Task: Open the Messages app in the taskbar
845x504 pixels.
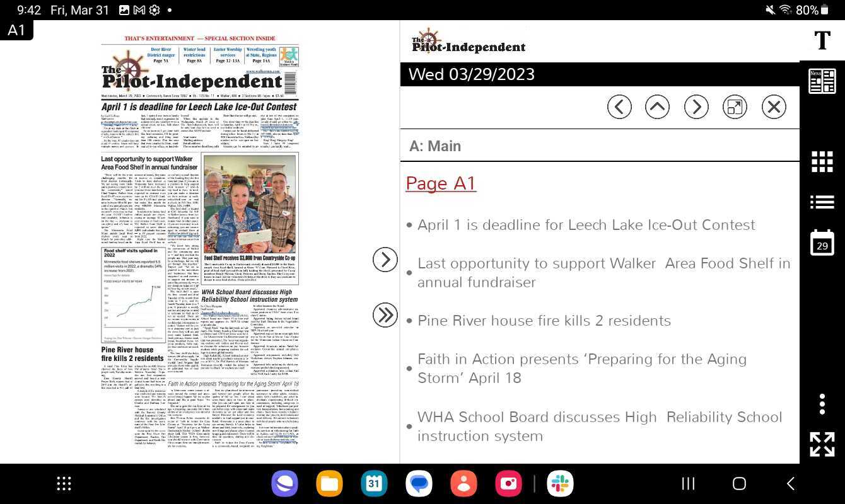Action: tap(419, 484)
